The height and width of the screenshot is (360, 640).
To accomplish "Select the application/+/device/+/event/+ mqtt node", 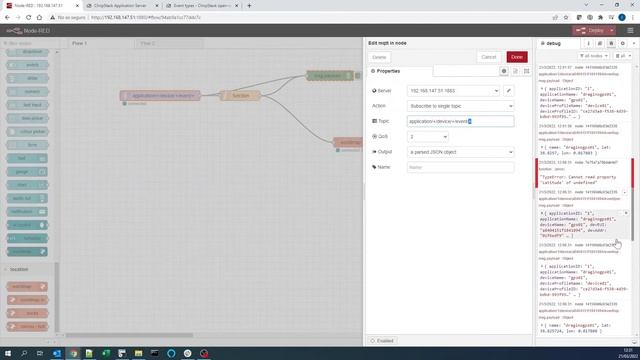I will coord(160,96).
